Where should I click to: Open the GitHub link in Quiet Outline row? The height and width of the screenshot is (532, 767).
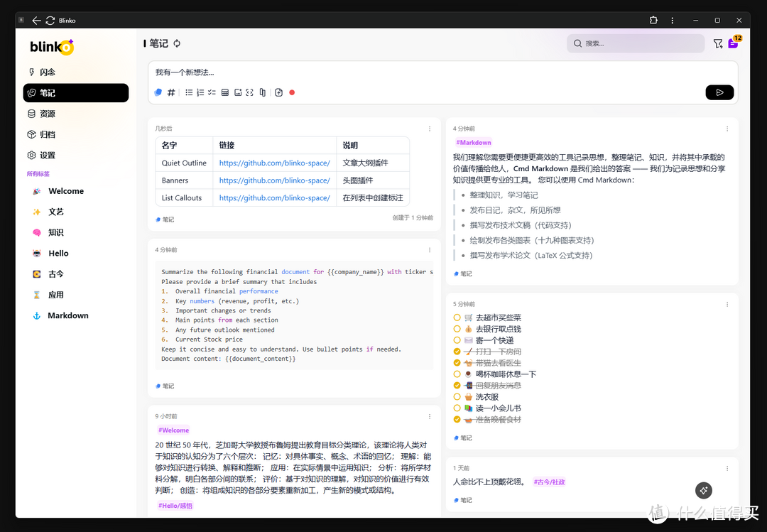[274, 163]
